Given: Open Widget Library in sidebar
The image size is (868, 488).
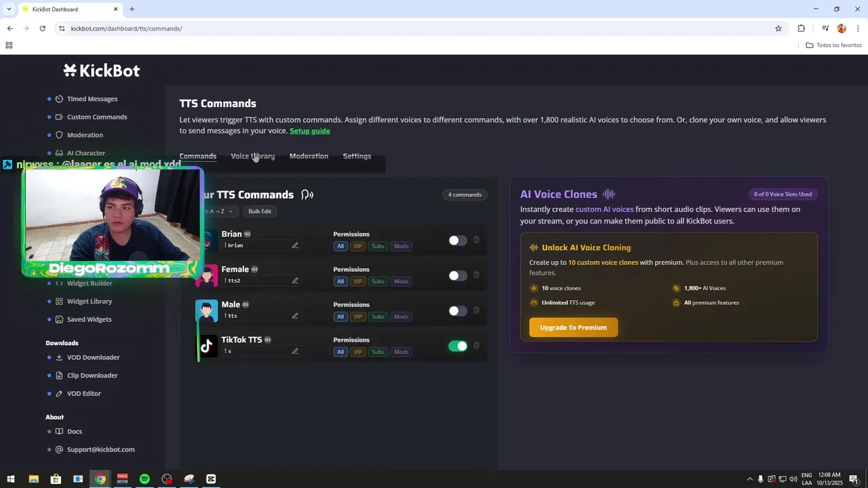Looking at the screenshot, I should coord(90,301).
